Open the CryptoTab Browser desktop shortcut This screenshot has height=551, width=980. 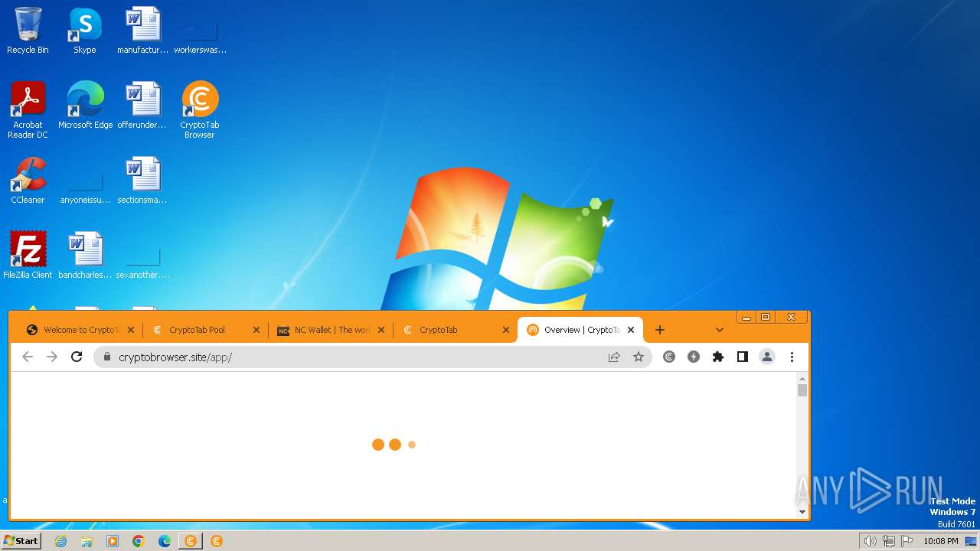pos(200,109)
